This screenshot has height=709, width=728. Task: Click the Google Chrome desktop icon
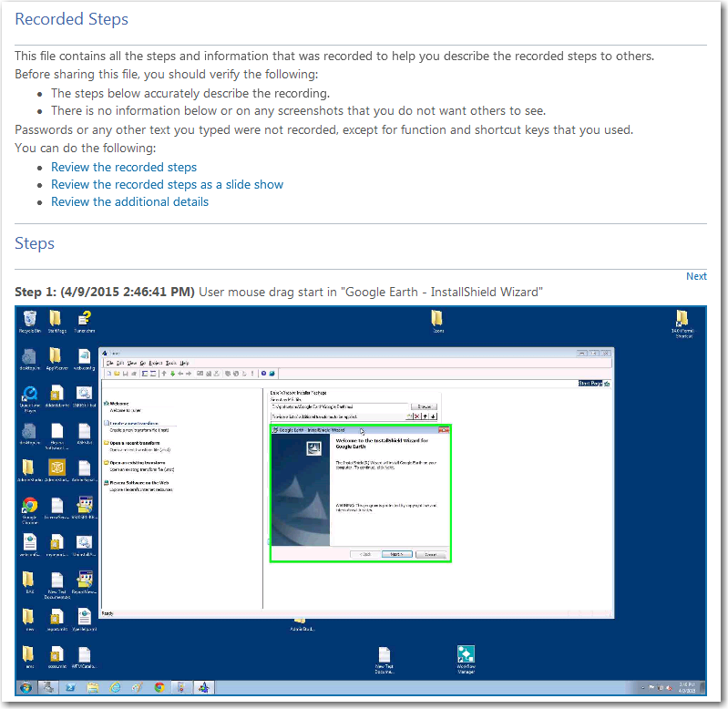30,507
